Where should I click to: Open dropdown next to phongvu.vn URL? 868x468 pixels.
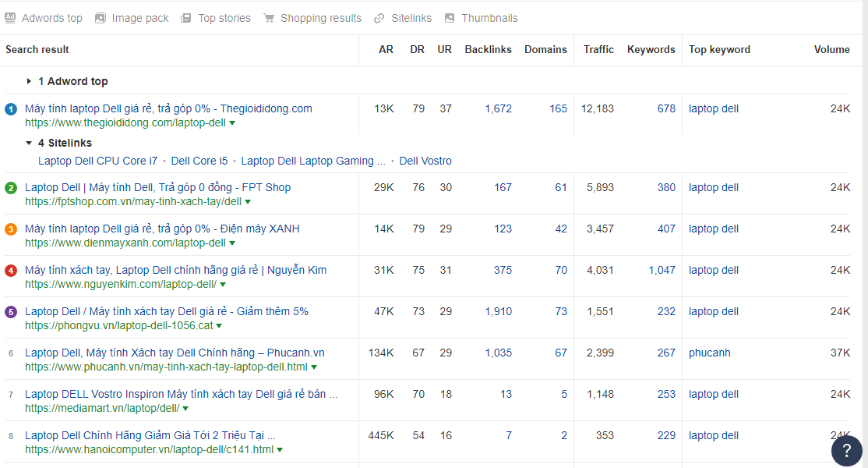[x=219, y=326]
